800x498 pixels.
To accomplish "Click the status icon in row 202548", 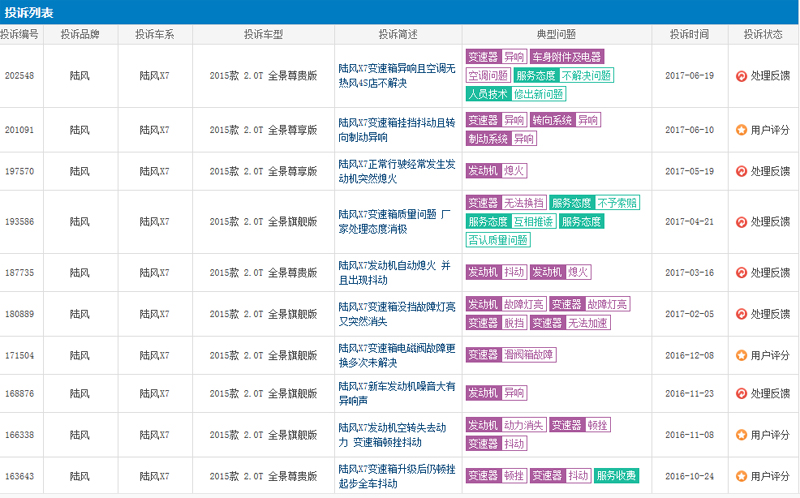I will click(741, 76).
